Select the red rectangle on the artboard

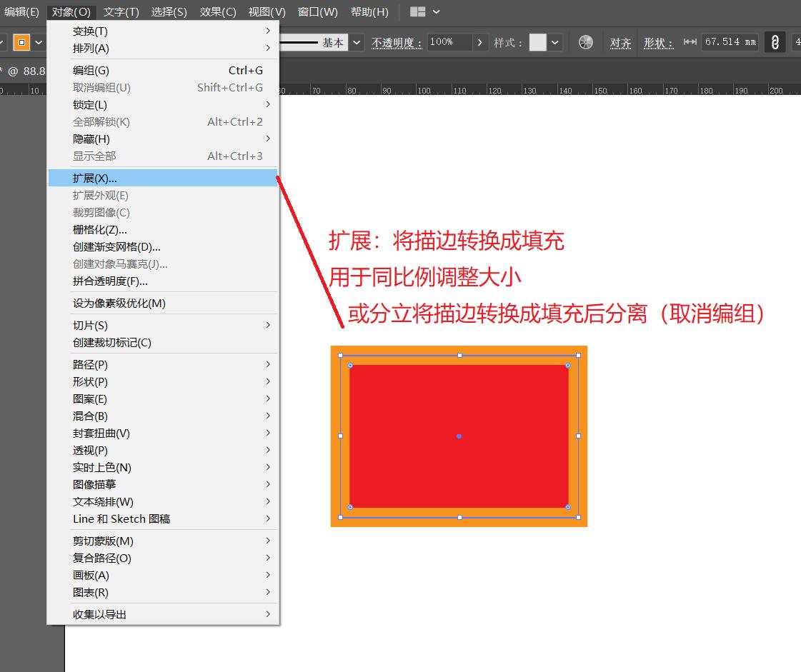(x=458, y=436)
